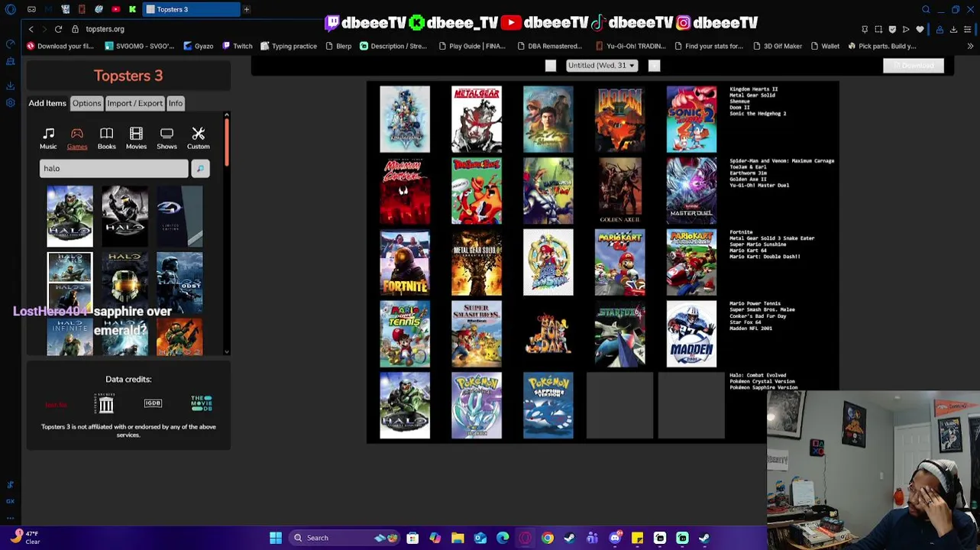Click the Windows taskbar Search box

pos(344,538)
